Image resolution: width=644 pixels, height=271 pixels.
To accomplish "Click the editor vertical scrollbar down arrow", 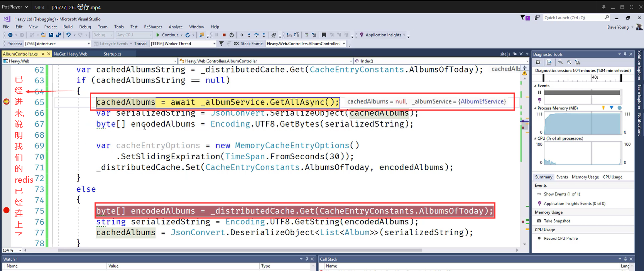I will pos(524,244).
